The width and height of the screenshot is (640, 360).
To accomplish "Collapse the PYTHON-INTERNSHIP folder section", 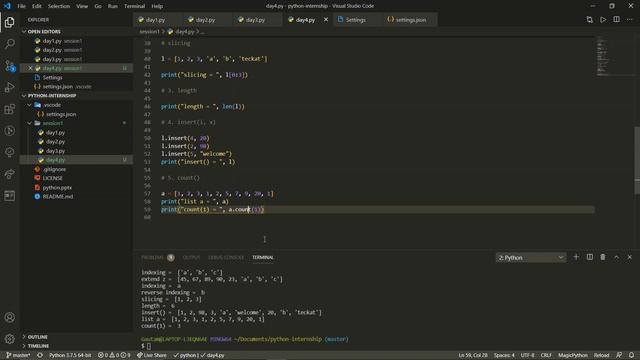I will click(x=51, y=96).
